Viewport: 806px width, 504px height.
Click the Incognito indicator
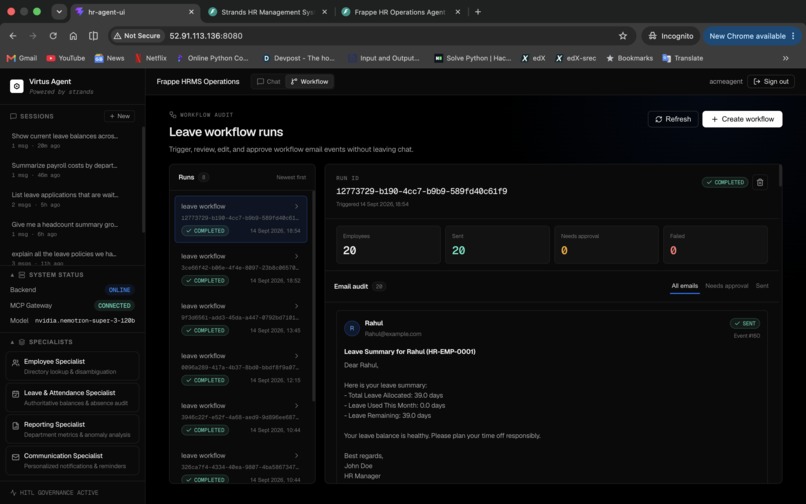pyautogui.click(x=671, y=36)
